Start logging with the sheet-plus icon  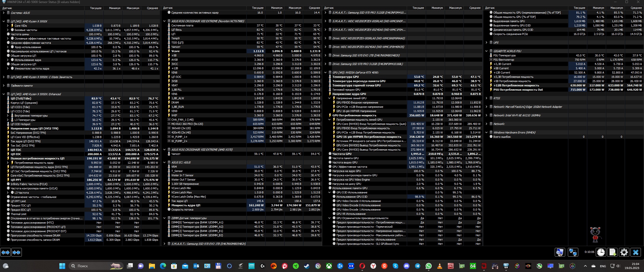click(x=613, y=252)
